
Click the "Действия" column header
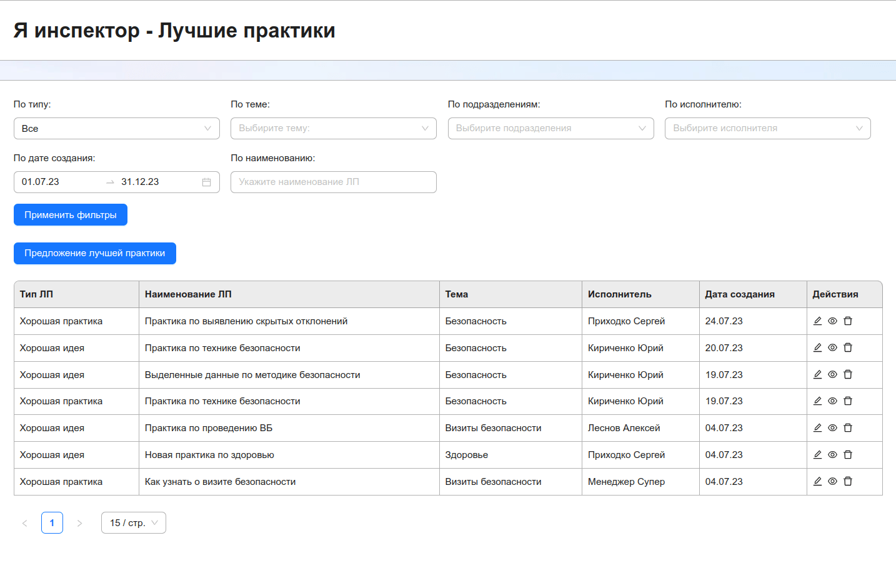click(x=845, y=294)
